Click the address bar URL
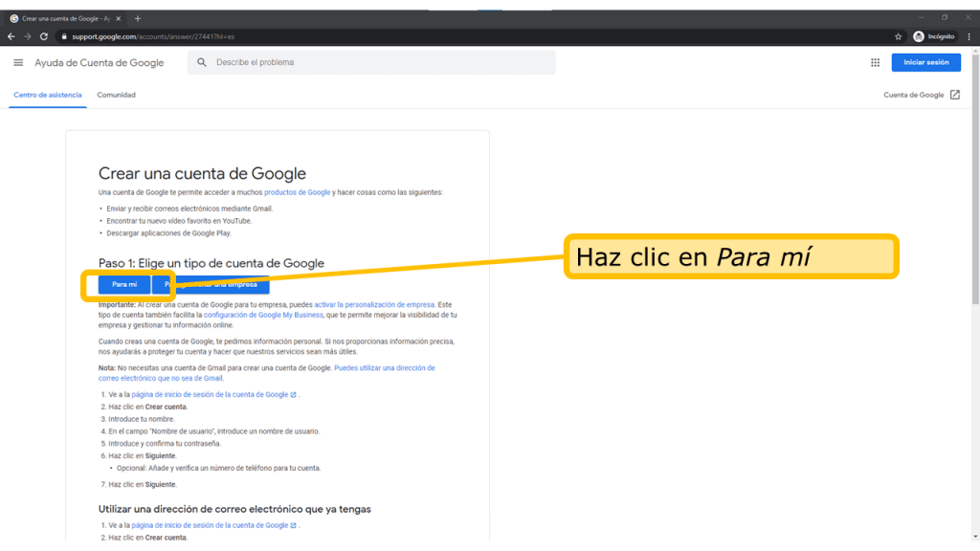The height and width of the screenshot is (551, 980). (x=153, y=37)
